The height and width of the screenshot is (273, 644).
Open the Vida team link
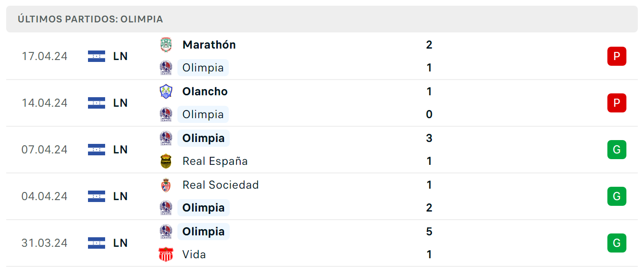click(x=194, y=254)
